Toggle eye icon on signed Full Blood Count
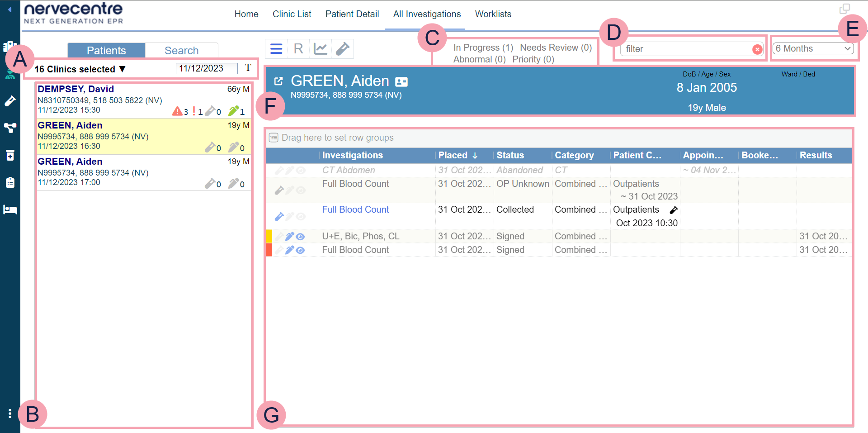868x433 pixels. click(301, 250)
